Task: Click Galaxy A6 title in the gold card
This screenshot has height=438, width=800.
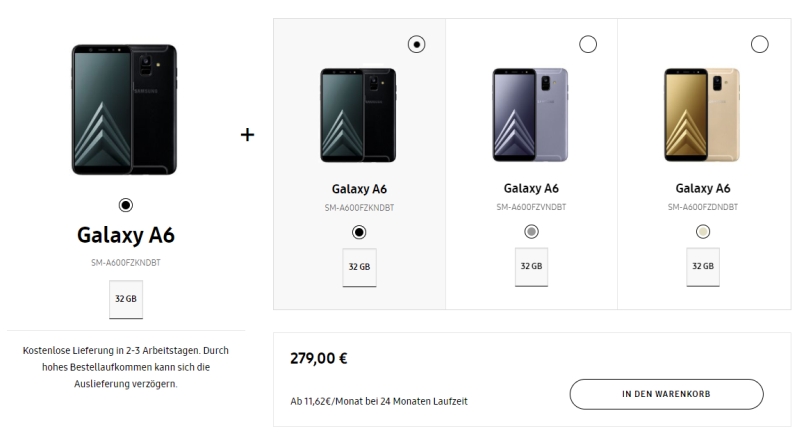Action: (x=703, y=188)
